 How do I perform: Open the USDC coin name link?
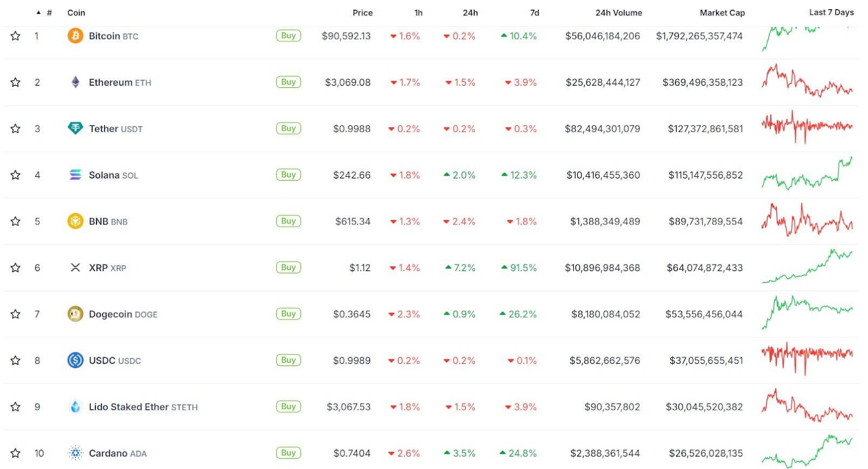114,361
